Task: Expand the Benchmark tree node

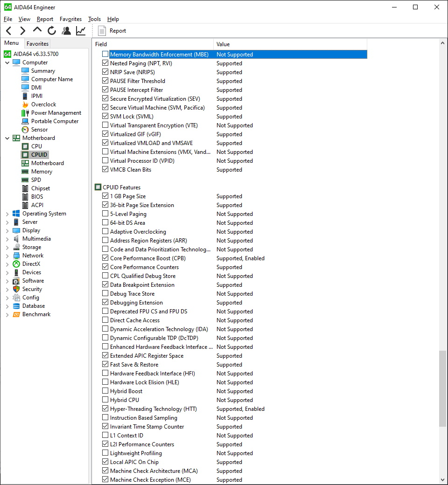Action: [7, 315]
